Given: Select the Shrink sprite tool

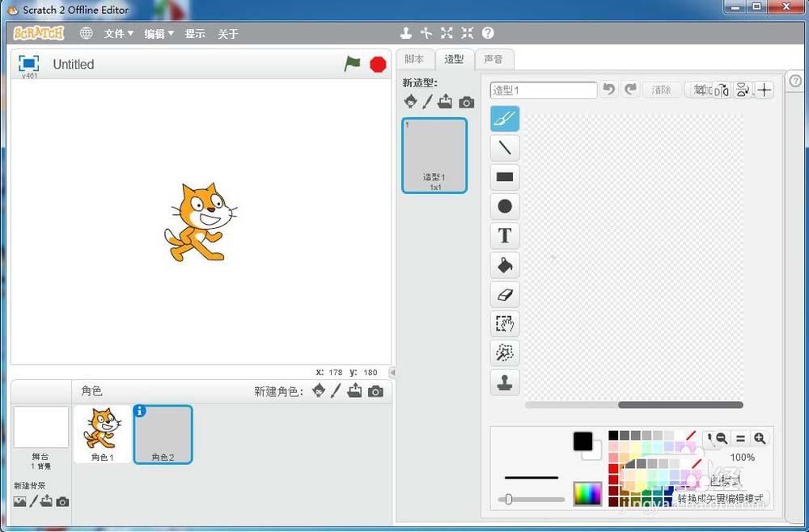Looking at the screenshot, I should pos(467,33).
